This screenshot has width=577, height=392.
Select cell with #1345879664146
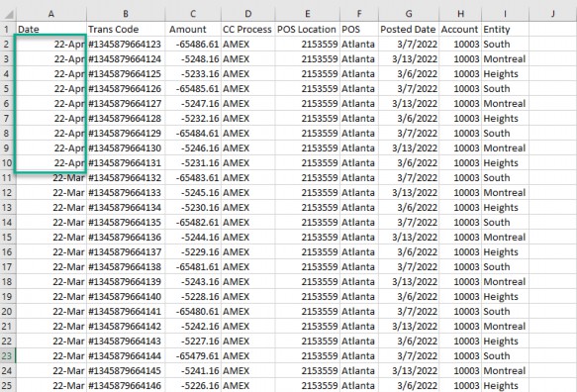tap(126, 386)
